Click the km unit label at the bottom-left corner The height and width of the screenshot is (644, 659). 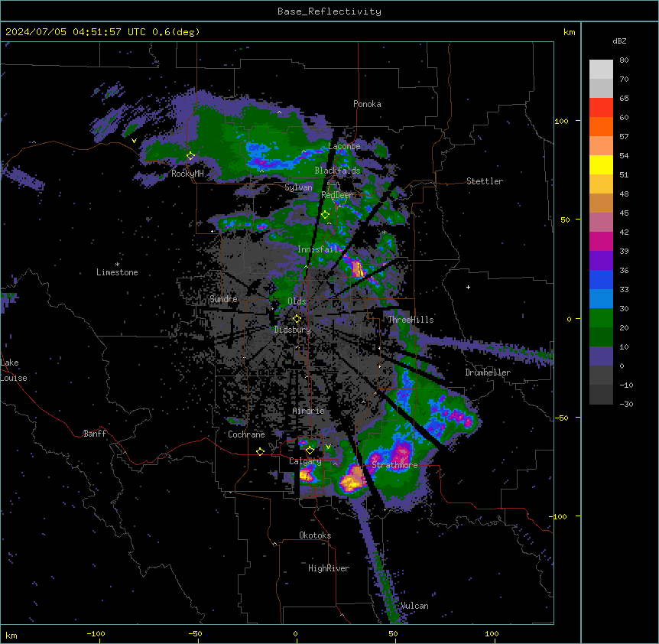(x=11, y=635)
